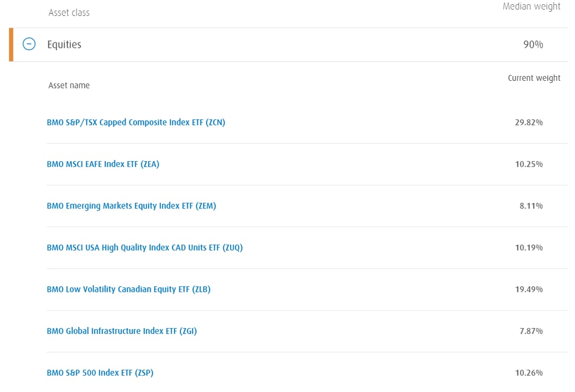The height and width of the screenshot is (392, 575).
Task: Select the 90% median weight value
Action: click(x=533, y=44)
